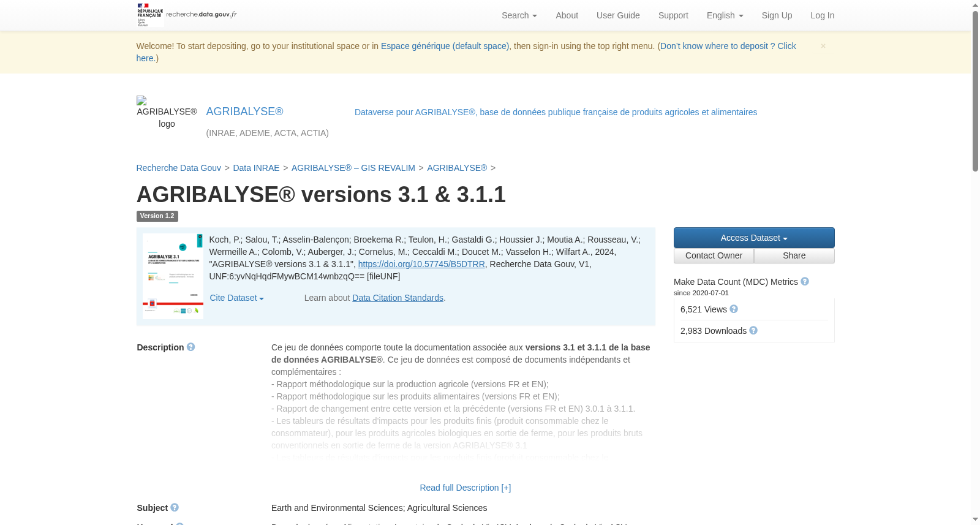980x525 pixels.
Task: Click the Version 1.2 badge
Action: pos(157,216)
